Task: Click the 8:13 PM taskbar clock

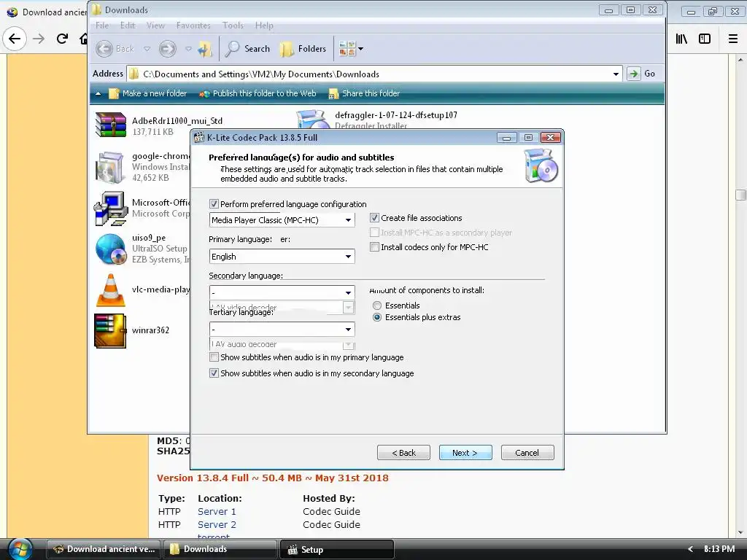Action: 719,549
